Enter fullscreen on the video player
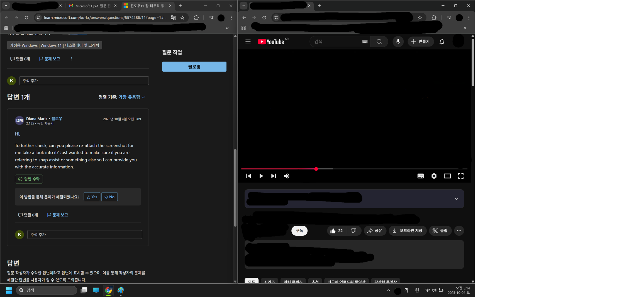 [461, 176]
